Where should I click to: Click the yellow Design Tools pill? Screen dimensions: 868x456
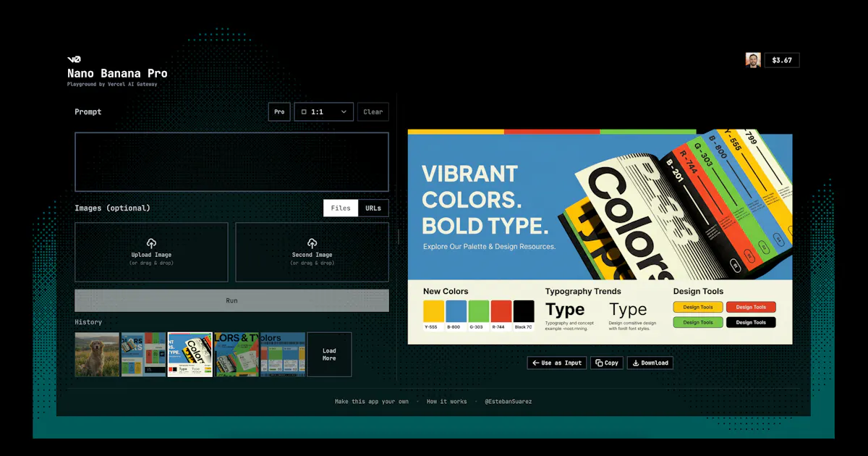pyautogui.click(x=698, y=307)
